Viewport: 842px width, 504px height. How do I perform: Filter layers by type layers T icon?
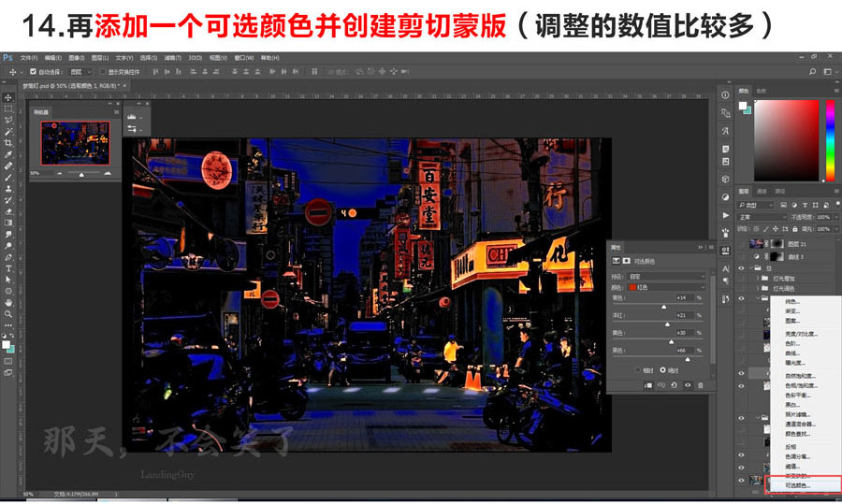[805, 205]
